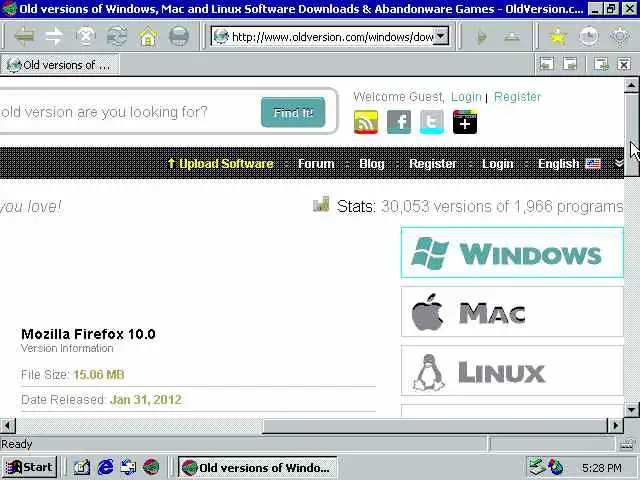Open Forum in the nav bar

tap(316, 164)
